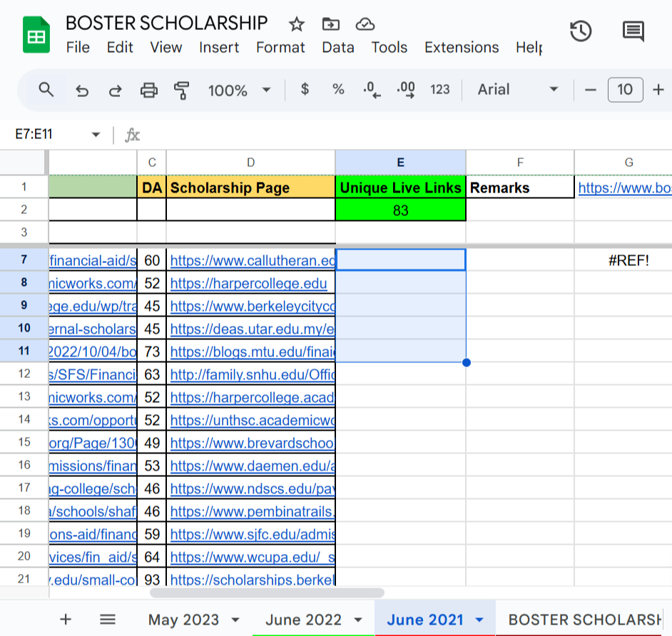Viewport: 672px width, 636px height.
Task: Click the move to folder icon
Action: point(331,24)
